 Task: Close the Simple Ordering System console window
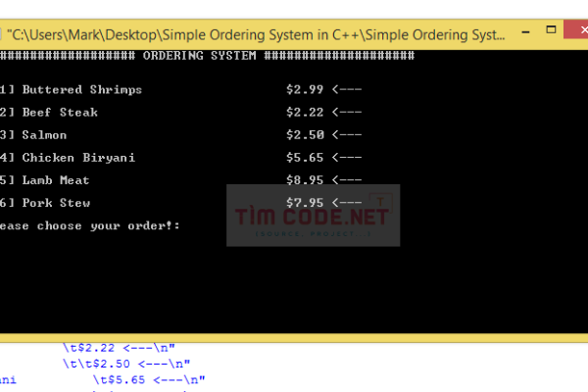click(x=578, y=29)
